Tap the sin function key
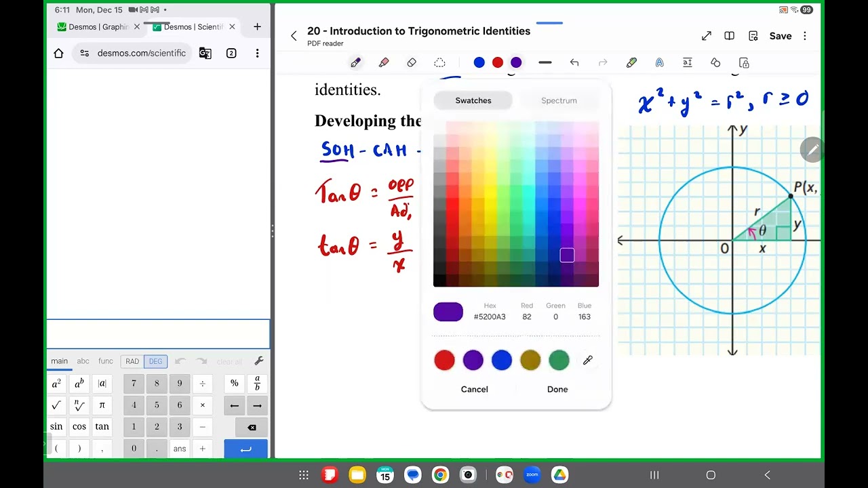This screenshot has height=488, width=868. (x=56, y=426)
